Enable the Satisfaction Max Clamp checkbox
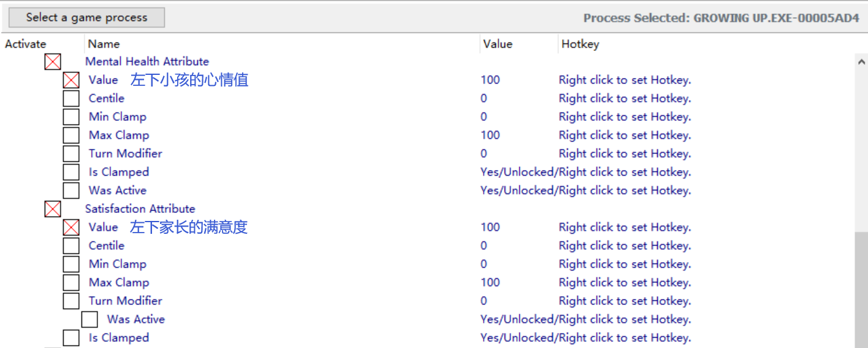868x348 pixels. coord(71,282)
